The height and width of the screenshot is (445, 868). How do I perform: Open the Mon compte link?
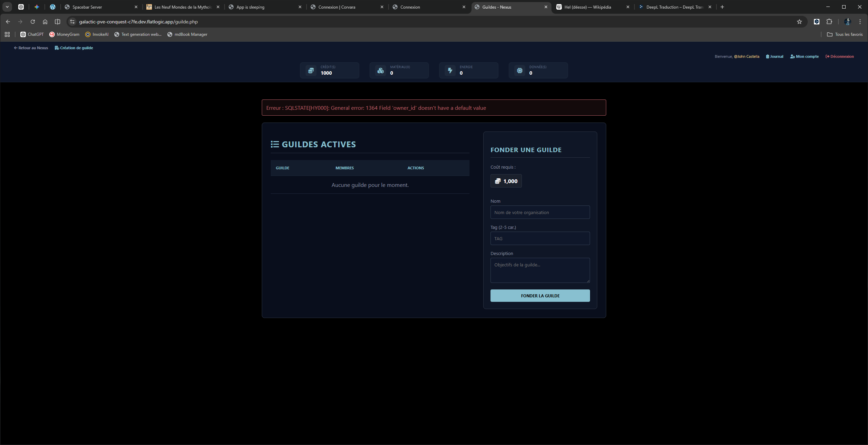click(x=804, y=56)
